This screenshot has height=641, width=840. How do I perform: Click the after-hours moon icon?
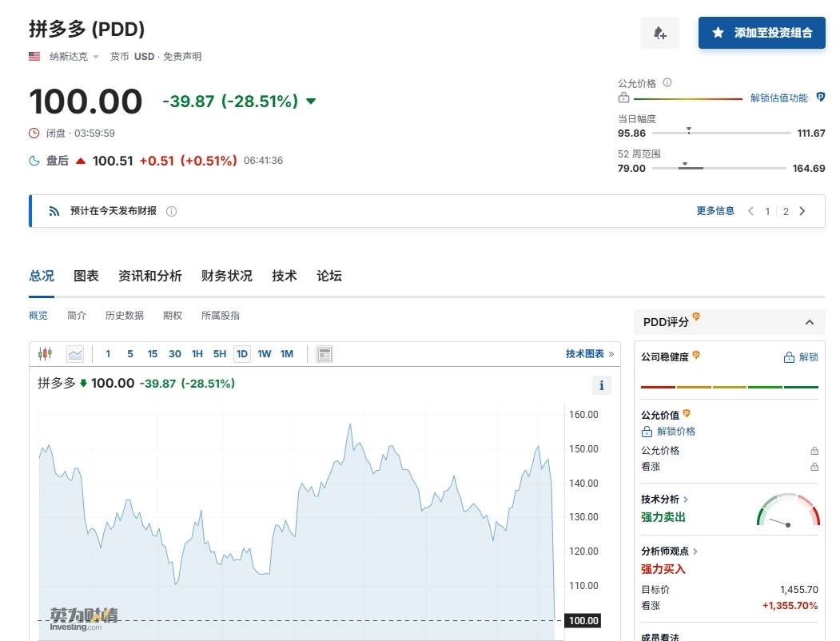(x=34, y=161)
